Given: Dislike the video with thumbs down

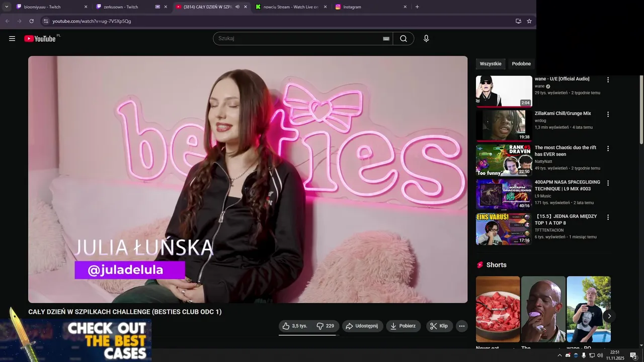Looking at the screenshot, I should (326, 326).
